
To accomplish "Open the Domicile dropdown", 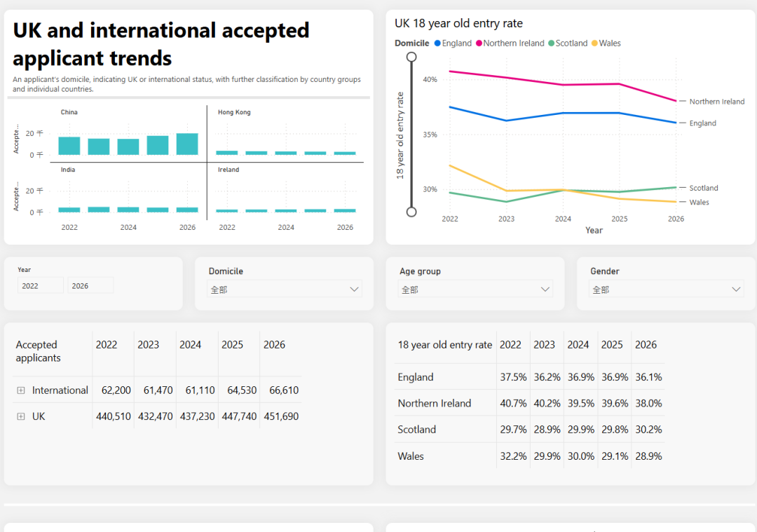I will pyautogui.click(x=285, y=289).
